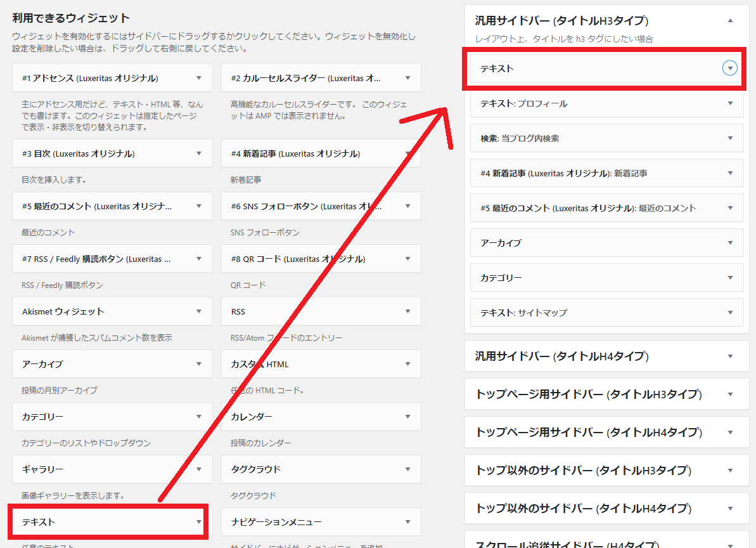Expand the circled arrow on top テキスト widget

730,68
